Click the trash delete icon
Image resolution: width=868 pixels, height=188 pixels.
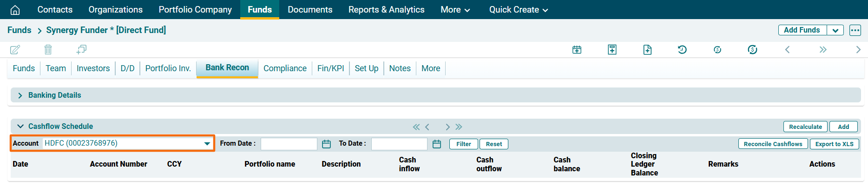click(x=48, y=49)
